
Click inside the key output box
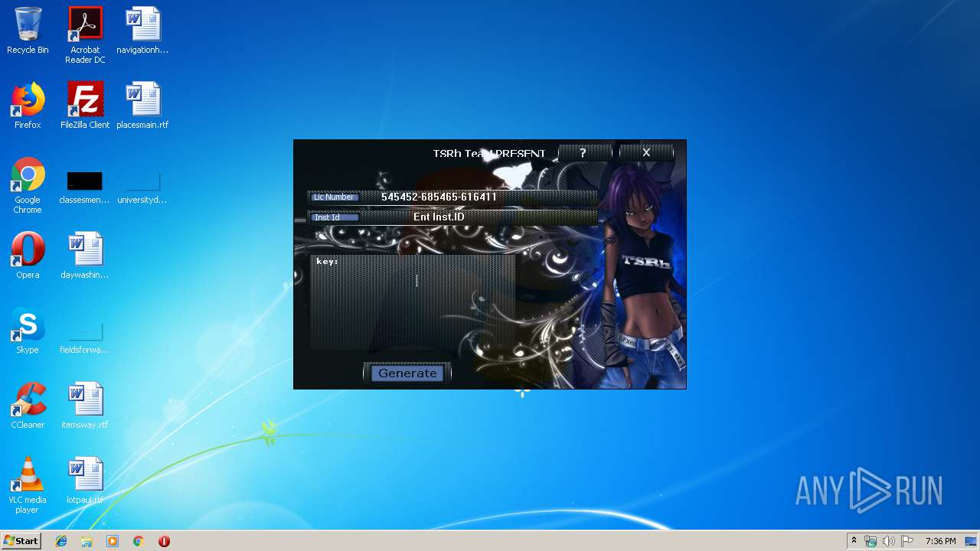(x=413, y=302)
